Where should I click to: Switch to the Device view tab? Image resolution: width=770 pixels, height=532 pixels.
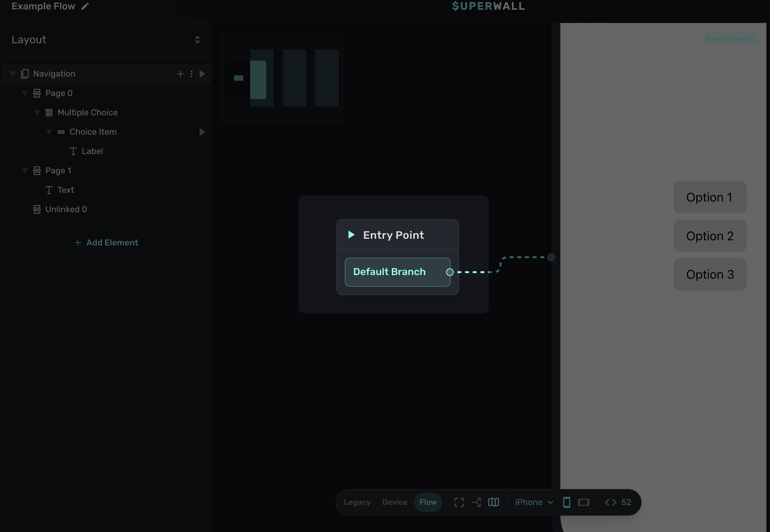[395, 502]
